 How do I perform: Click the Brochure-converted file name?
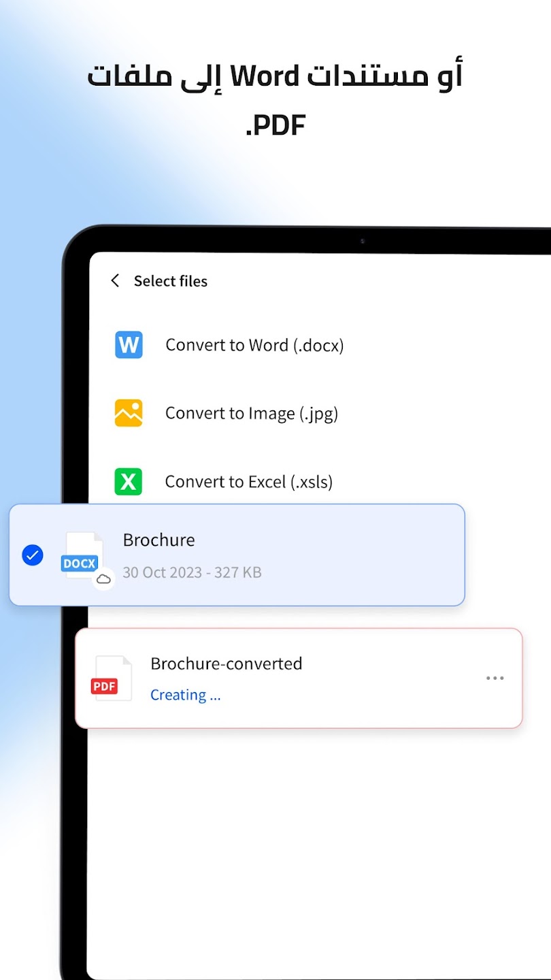point(226,664)
